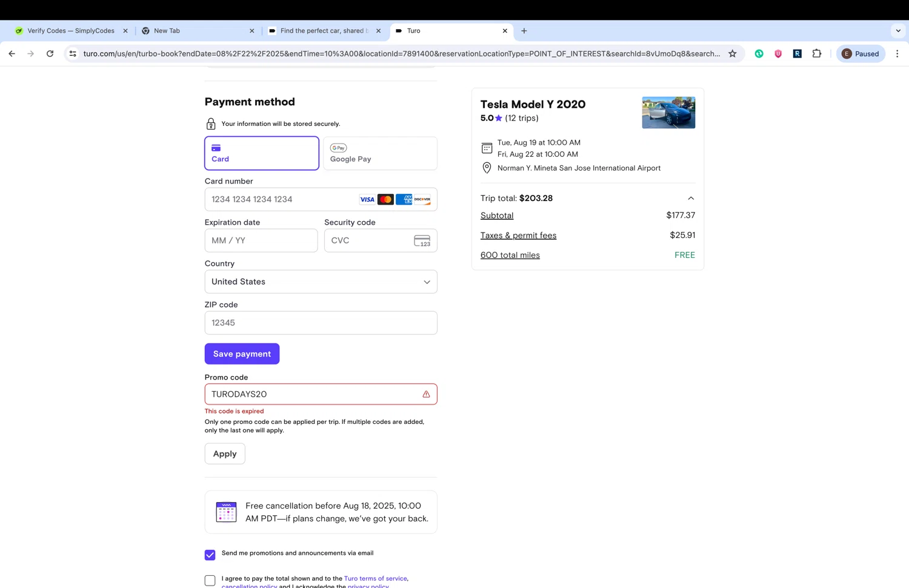Close the active Turo tab
This screenshot has height=588, width=909.
pyautogui.click(x=505, y=31)
